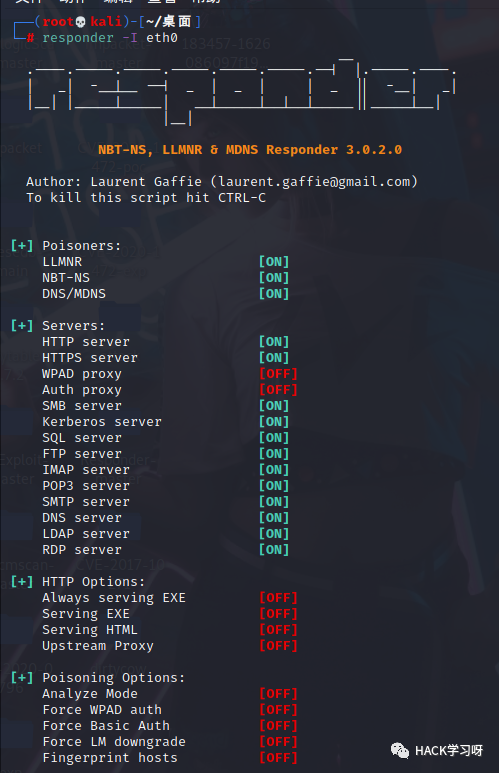Image resolution: width=499 pixels, height=773 pixels.
Task: Click the Responder ASCII art banner
Action: [x=241, y=90]
